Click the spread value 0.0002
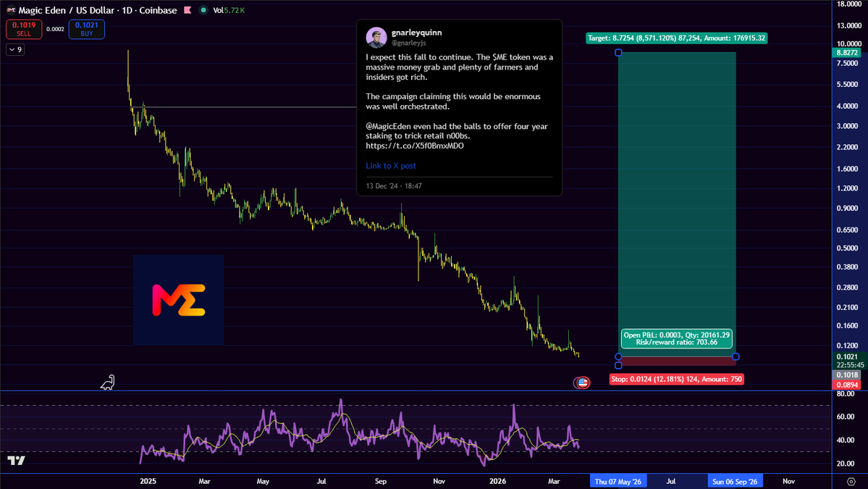868x489 pixels. (55, 29)
